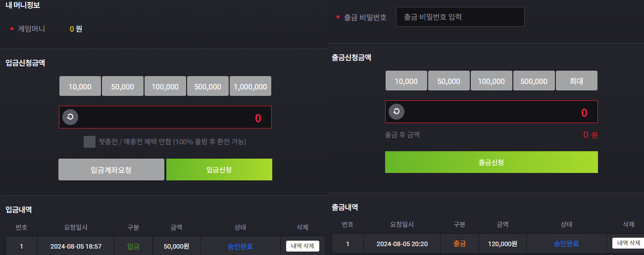Focus the 출금 비밀번호 입력 field

point(460,17)
